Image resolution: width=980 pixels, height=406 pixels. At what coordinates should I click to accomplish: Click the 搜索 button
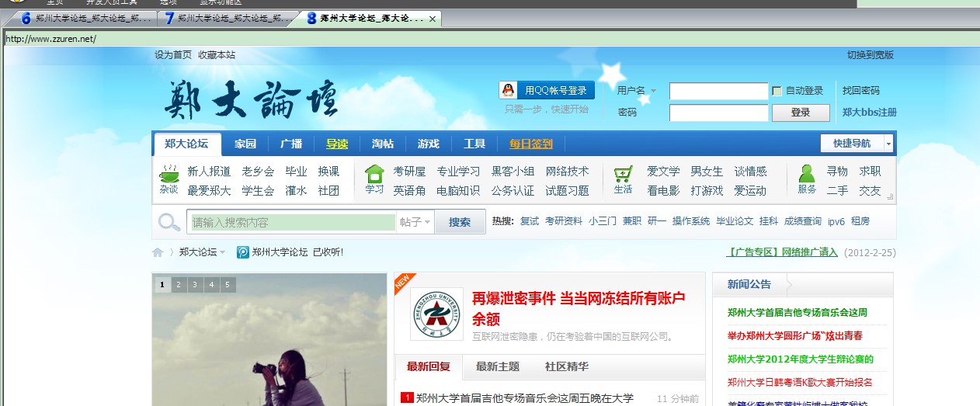[460, 222]
